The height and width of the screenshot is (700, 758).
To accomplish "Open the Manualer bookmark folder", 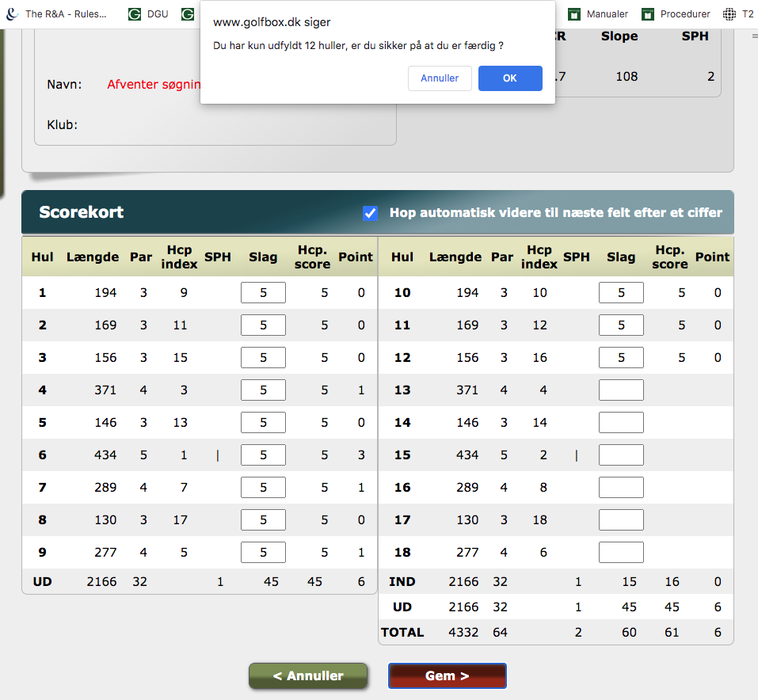I will [599, 14].
